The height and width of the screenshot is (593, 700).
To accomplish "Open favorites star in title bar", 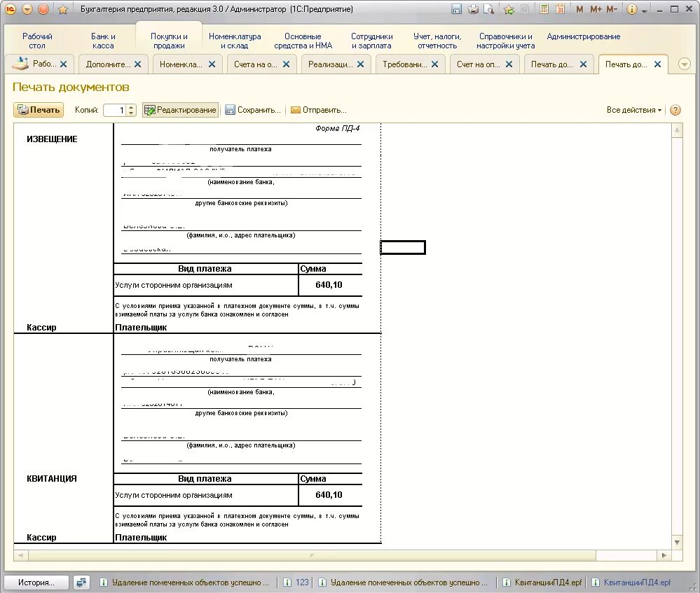I will click(63, 9).
